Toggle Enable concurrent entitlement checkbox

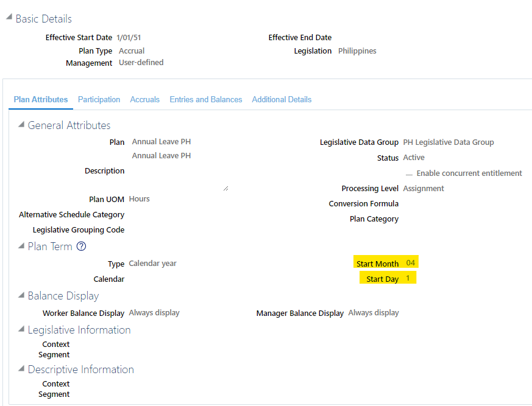coord(409,174)
